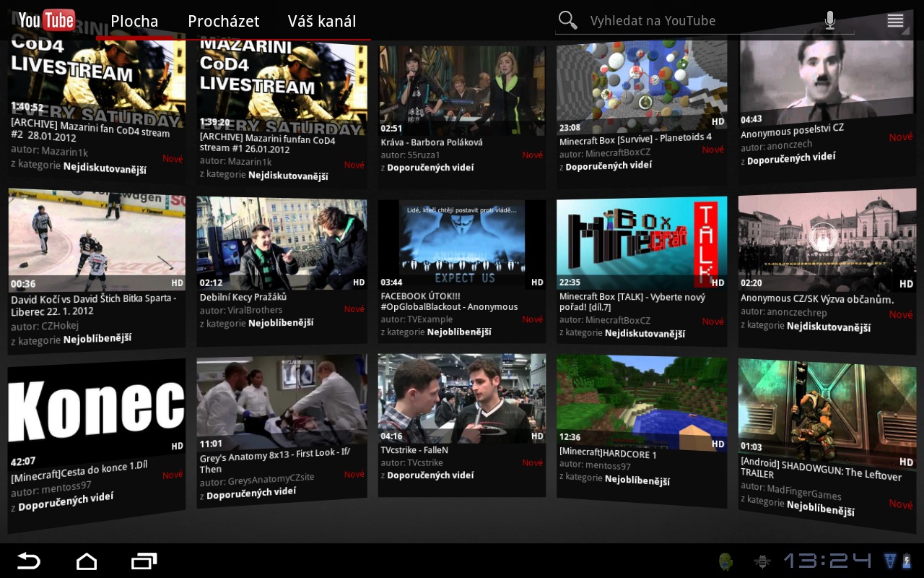The height and width of the screenshot is (578, 924).
Task: Tap author text 55ruza1
Action: tap(423, 155)
